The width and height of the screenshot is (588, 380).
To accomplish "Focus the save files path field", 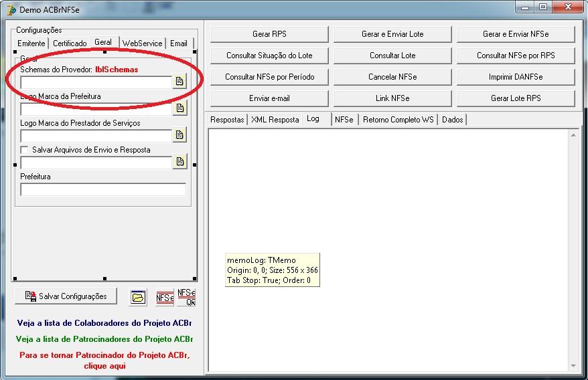I will point(96,163).
